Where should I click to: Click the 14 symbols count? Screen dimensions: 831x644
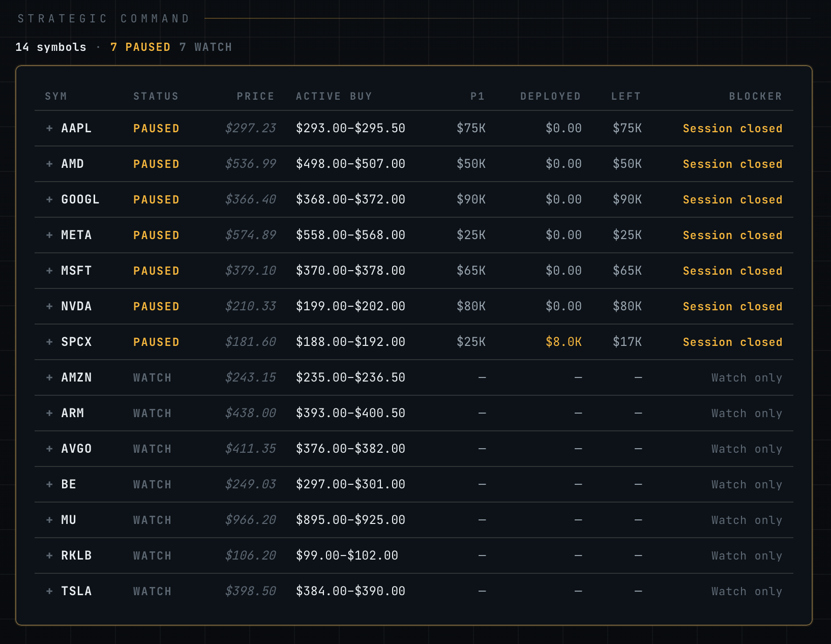click(x=51, y=47)
